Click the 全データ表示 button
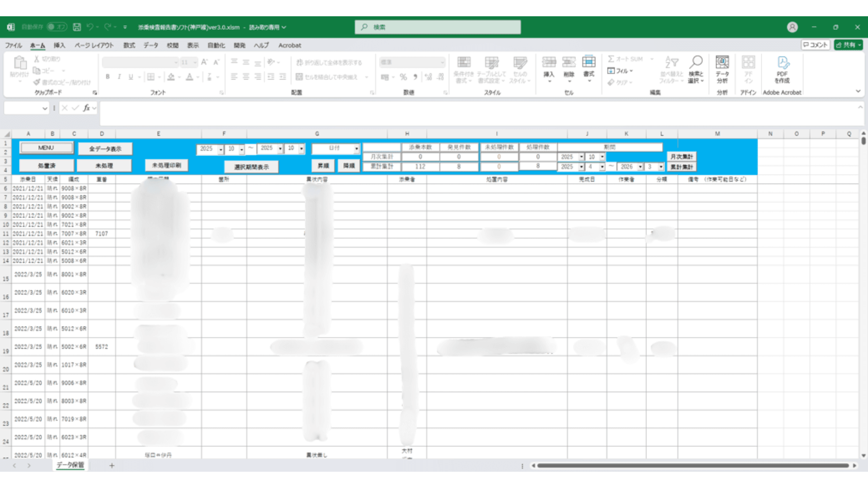This screenshot has width=868, height=488. coord(105,149)
